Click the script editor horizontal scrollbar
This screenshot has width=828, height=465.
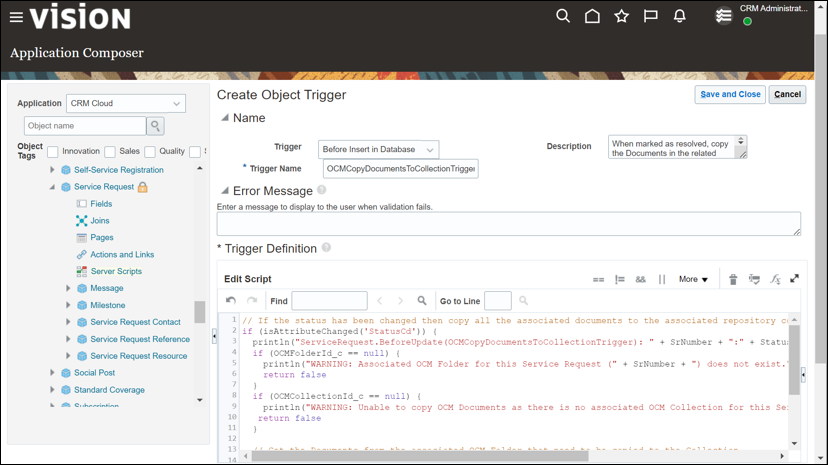(x=420, y=456)
